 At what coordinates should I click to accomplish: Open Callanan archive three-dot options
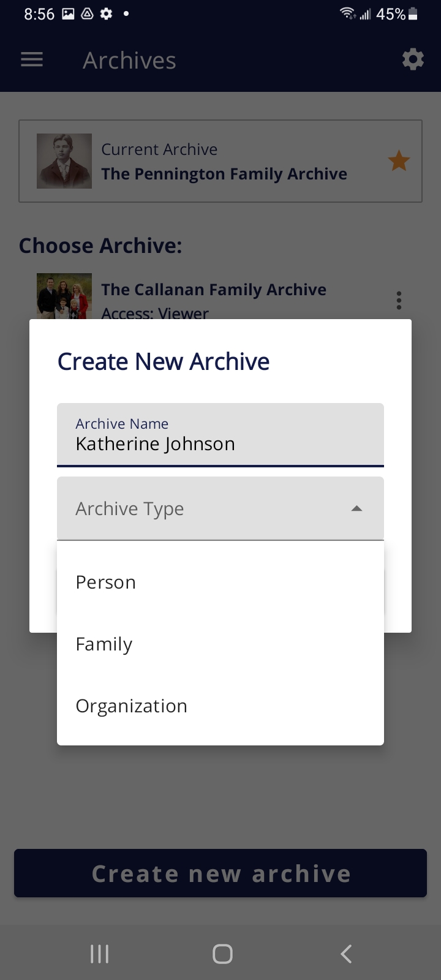[399, 300]
